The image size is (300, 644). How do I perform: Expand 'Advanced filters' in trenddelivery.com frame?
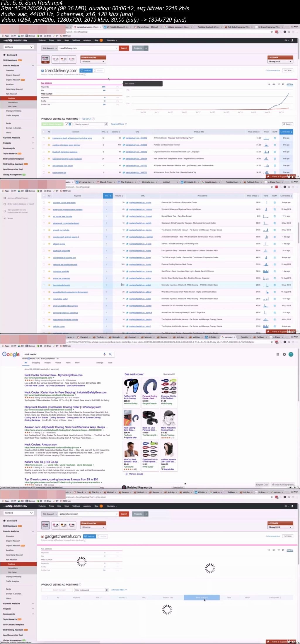[119, 124]
